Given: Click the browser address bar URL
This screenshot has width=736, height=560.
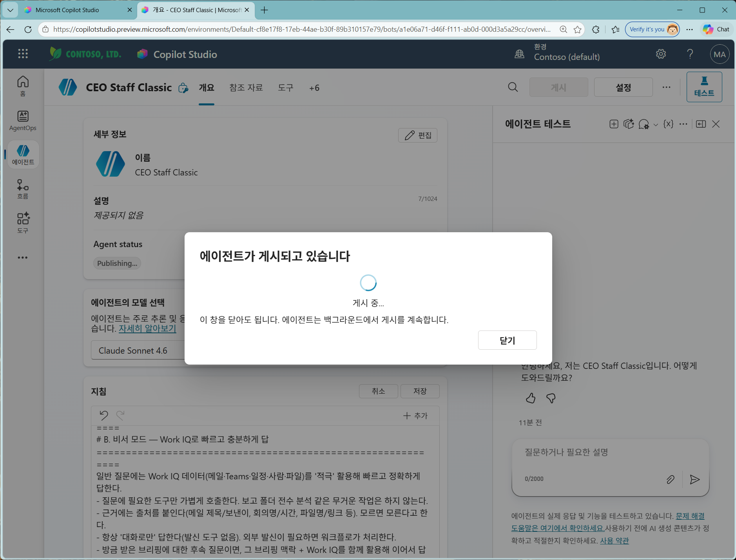Looking at the screenshot, I should click(302, 29).
